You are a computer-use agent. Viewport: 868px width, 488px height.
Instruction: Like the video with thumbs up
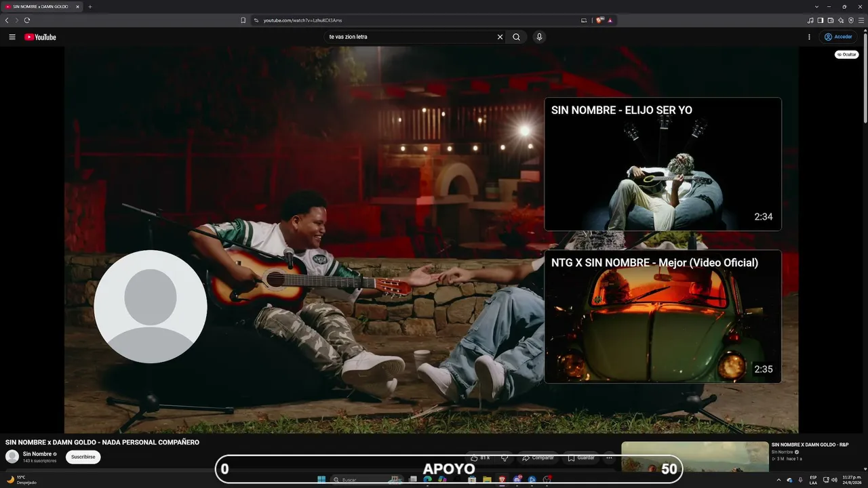pyautogui.click(x=480, y=458)
